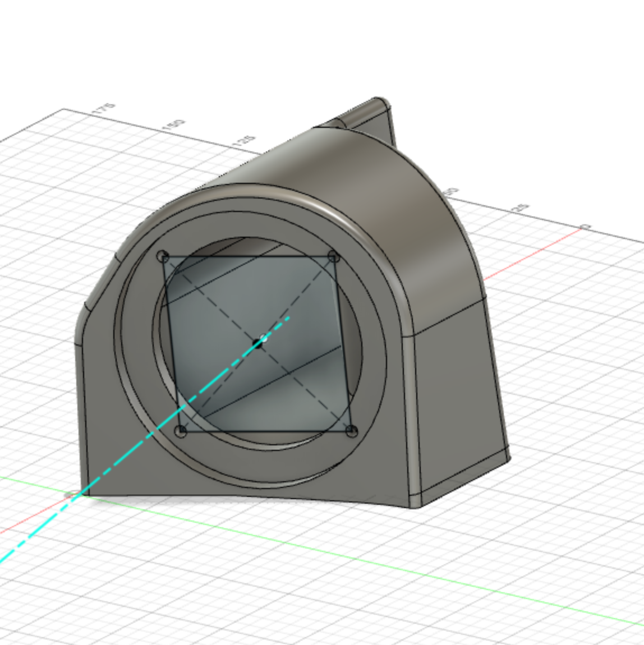The width and height of the screenshot is (644, 645).
Task: Click the grid label 150
Action: click(x=176, y=125)
